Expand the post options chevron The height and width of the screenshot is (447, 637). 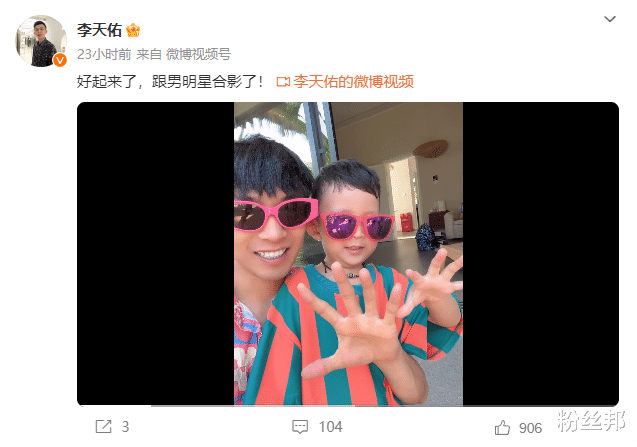tap(610, 19)
